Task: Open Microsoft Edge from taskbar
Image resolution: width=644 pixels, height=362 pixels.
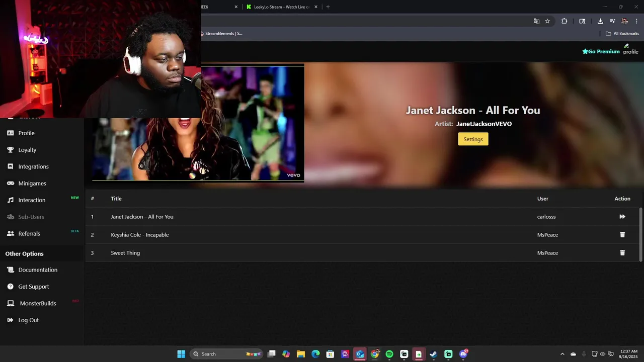Action: (315, 354)
